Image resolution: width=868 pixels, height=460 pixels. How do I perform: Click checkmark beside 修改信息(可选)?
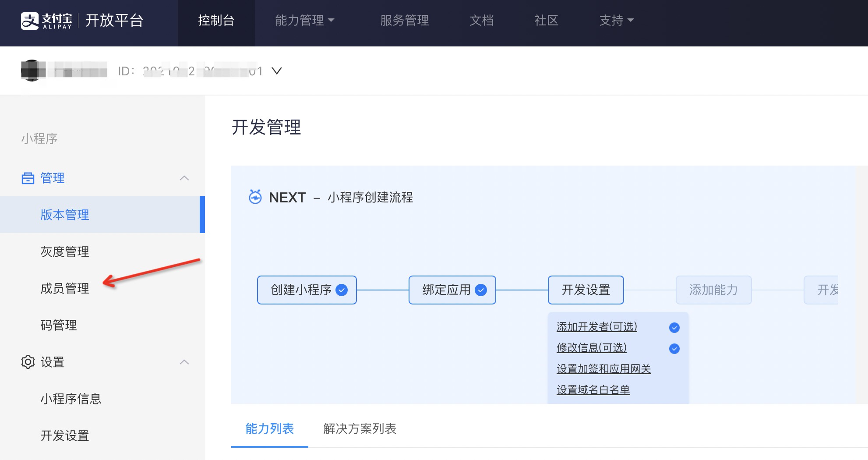pyautogui.click(x=674, y=349)
